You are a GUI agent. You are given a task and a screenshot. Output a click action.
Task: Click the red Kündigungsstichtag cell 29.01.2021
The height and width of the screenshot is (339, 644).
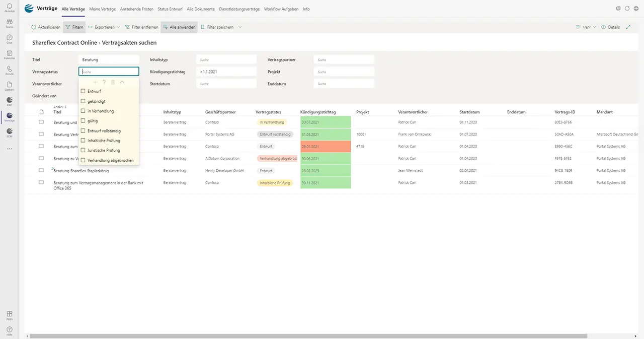click(325, 147)
